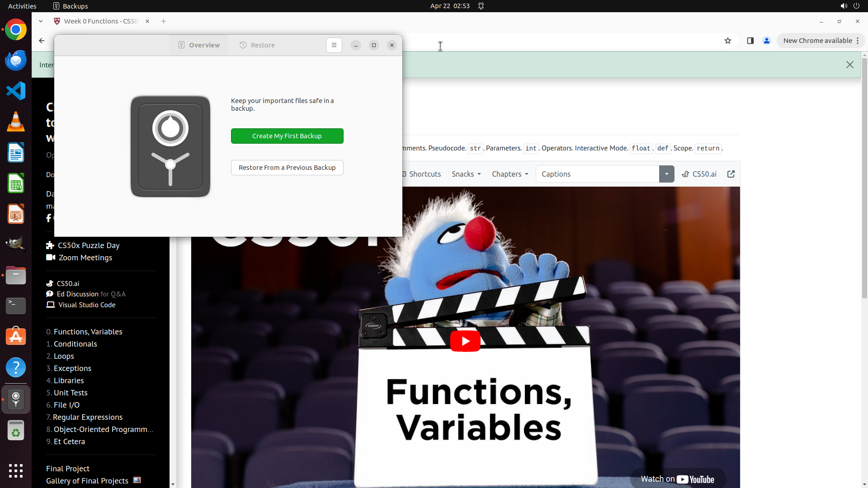Image resolution: width=868 pixels, height=488 pixels.
Task: Open the Backups hamburger menu
Action: click(x=334, y=45)
